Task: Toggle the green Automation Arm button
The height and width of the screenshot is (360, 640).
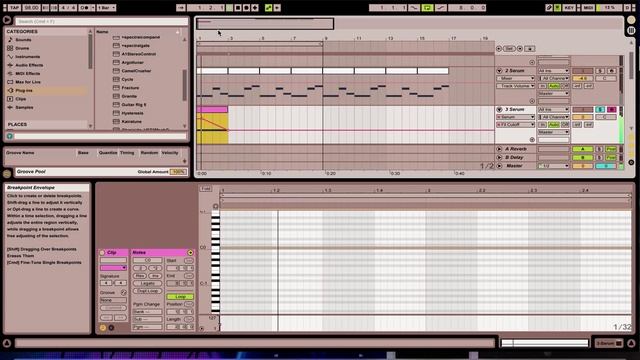Action: (x=269, y=8)
